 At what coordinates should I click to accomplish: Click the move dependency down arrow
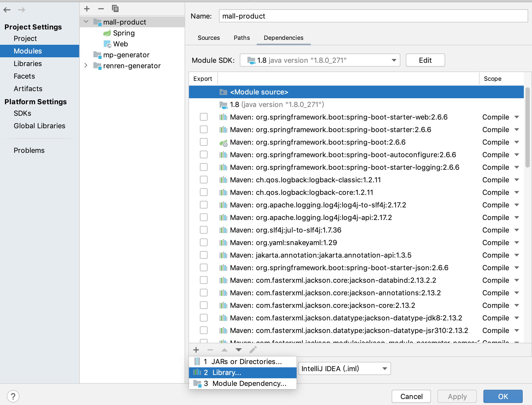point(239,350)
